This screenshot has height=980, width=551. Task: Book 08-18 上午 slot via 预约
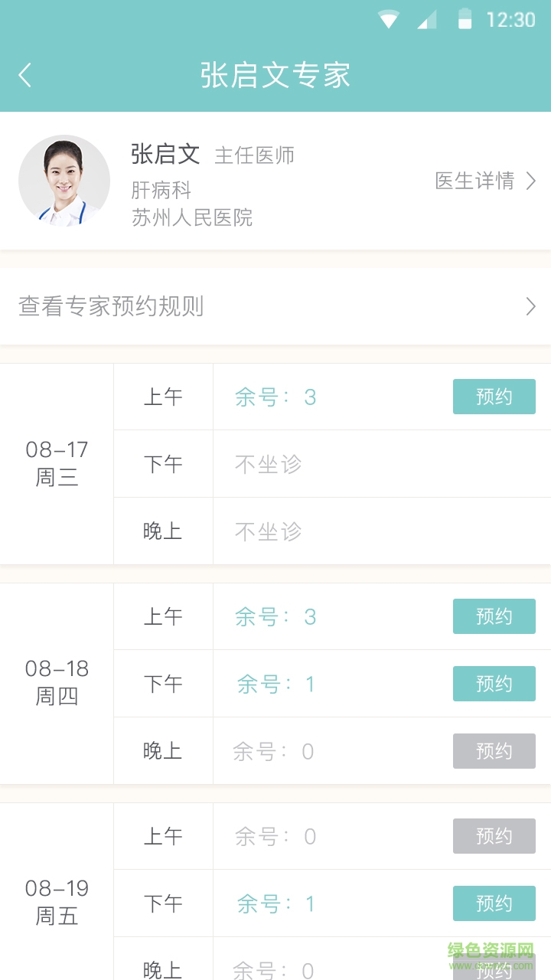(494, 616)
